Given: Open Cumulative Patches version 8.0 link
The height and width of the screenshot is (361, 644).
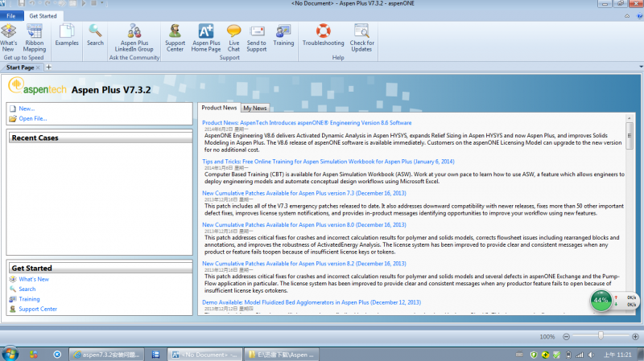Looking at the screenshot, I should coord(304,225).
